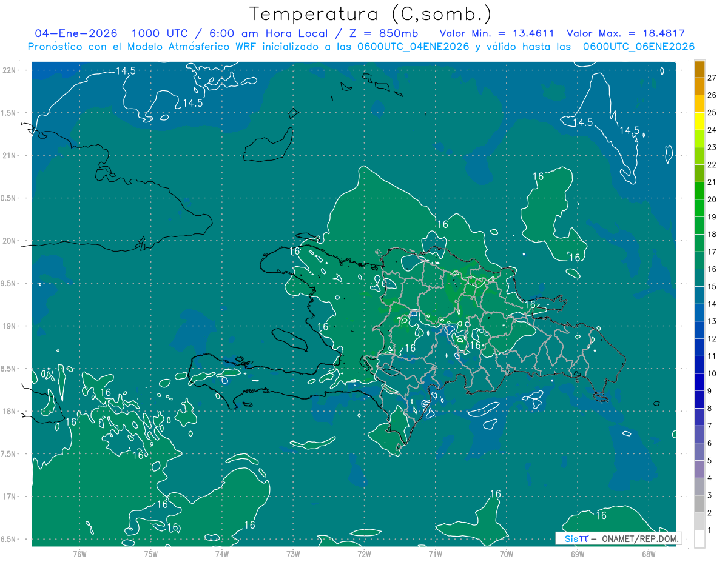This screenshot has height=562, width=728.
Task: Click the '74W' longitude axis label
Action: tap(221, 554)
